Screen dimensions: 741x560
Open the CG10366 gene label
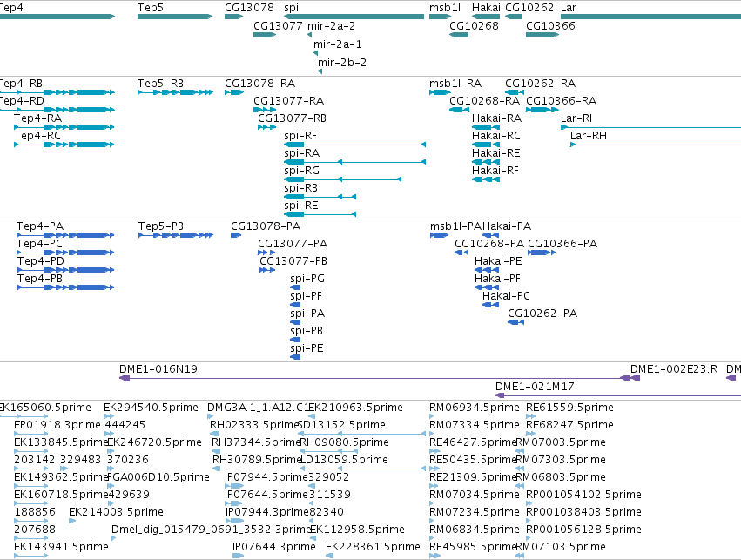click(x=550, y=26)
